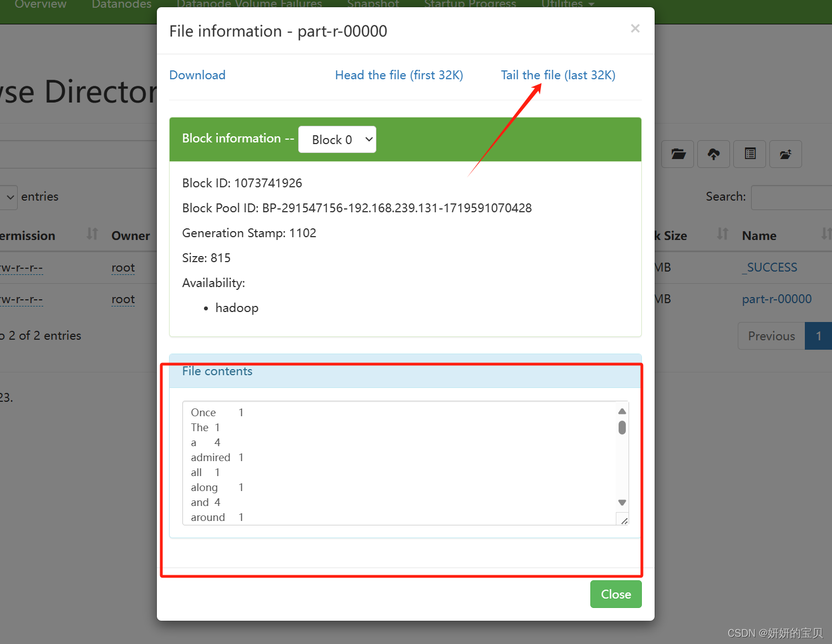Image resolution: width=832 pixels, height=644 pixels.
Task: Close dialog using the X icon
Action: (x=635, y=28)
